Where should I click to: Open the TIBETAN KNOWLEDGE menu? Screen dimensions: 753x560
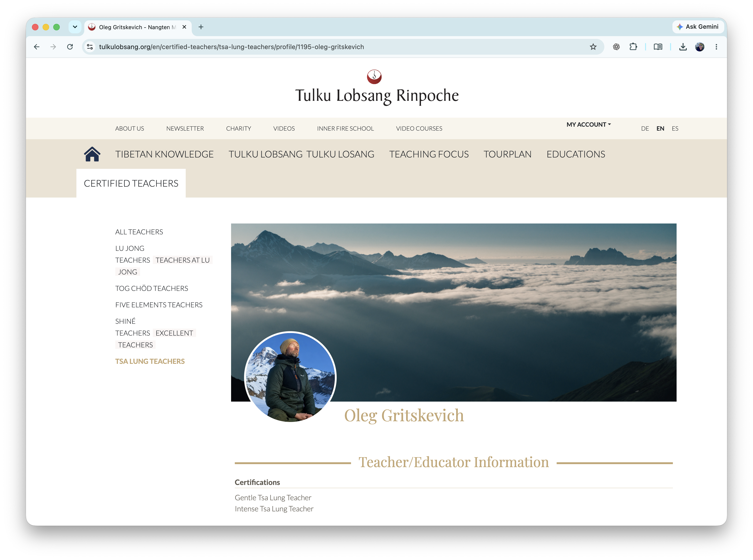pyautogui.click(x=164, y=154)
